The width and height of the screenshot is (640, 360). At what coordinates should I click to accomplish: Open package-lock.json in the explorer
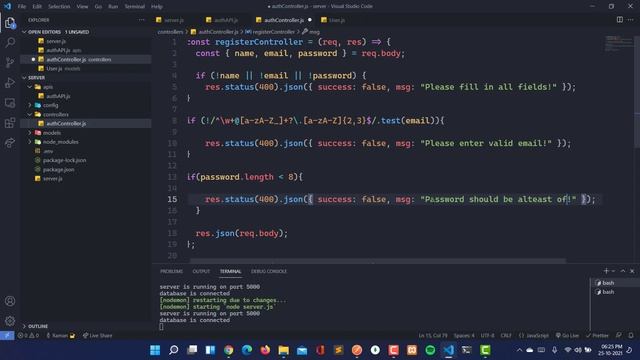point(64,160)
